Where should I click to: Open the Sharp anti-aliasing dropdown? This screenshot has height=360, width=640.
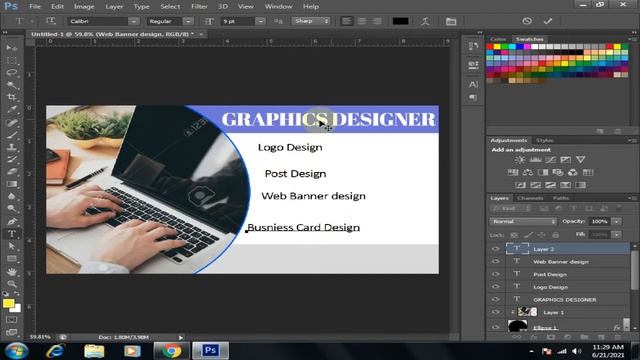(311, 21)
